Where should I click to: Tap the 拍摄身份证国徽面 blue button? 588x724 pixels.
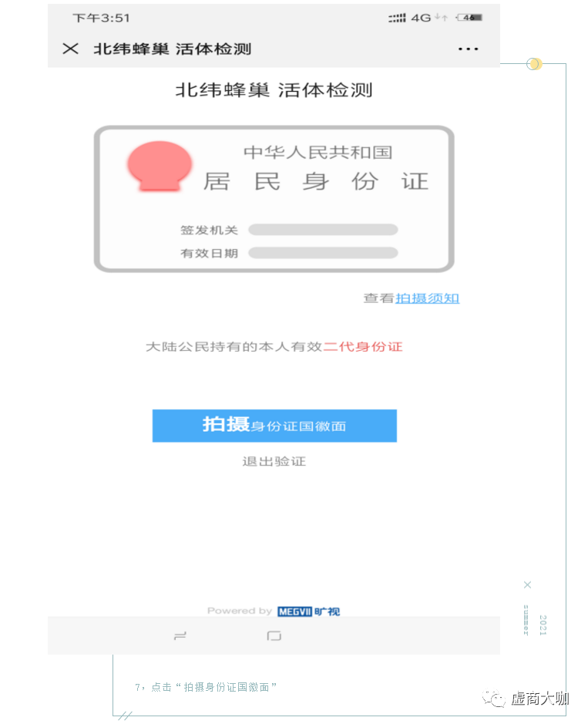(274, 426)
